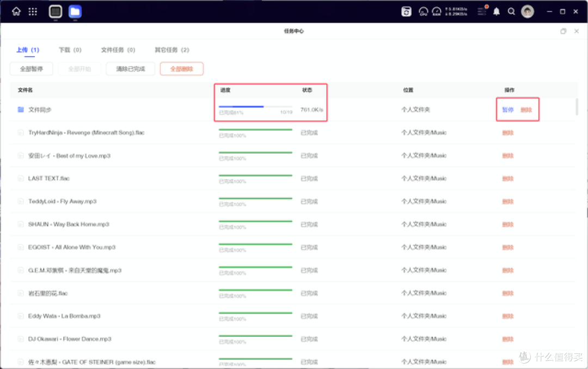Image resolution: width=588 pixels, height=369 pixels.
Task: Click the file icon beside DJ Okawari - Flower Dance.mp3
Action: 21,339
